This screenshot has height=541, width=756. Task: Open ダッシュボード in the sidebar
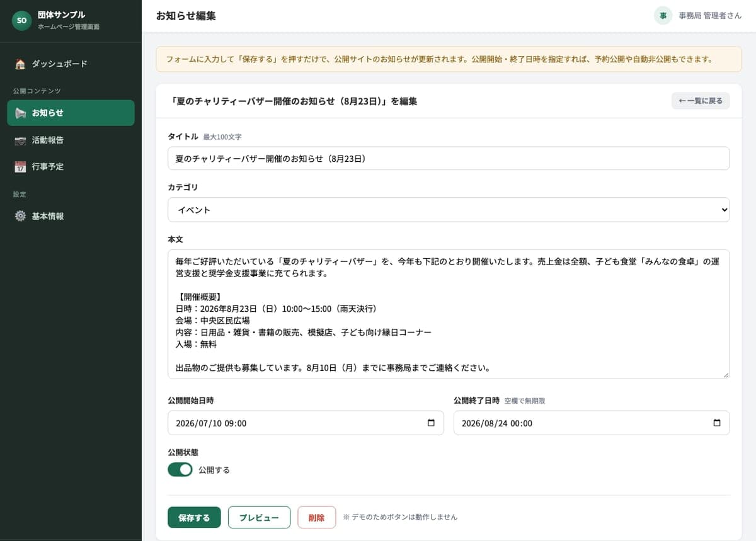coord(71,64)
